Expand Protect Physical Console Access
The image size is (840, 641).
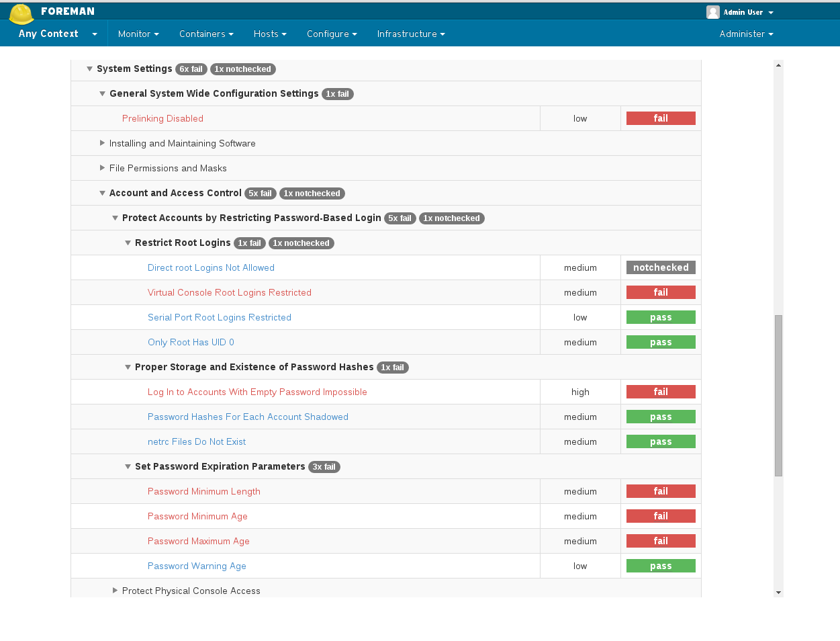pos(115,591)
